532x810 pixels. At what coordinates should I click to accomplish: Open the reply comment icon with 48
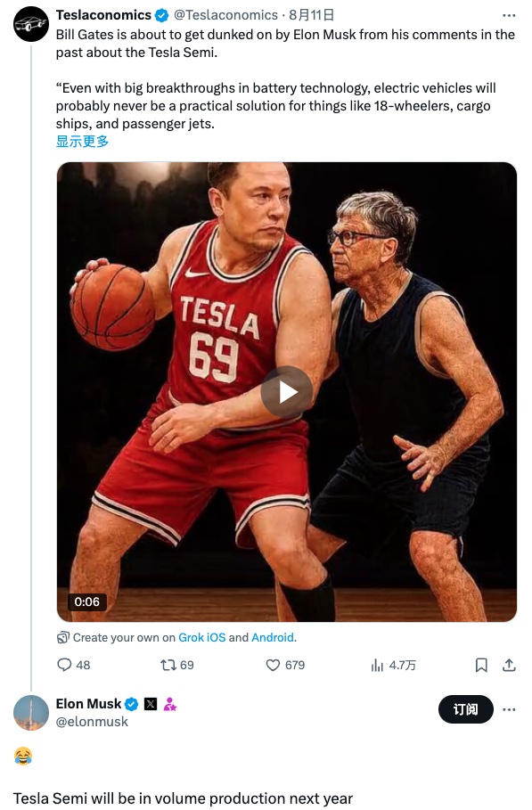coord(64,665)
